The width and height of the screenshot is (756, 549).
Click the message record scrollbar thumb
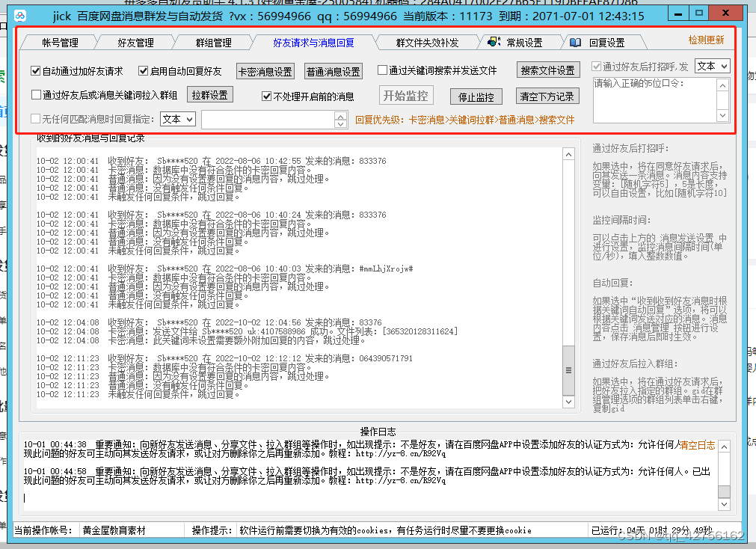(x=568, y=370)
